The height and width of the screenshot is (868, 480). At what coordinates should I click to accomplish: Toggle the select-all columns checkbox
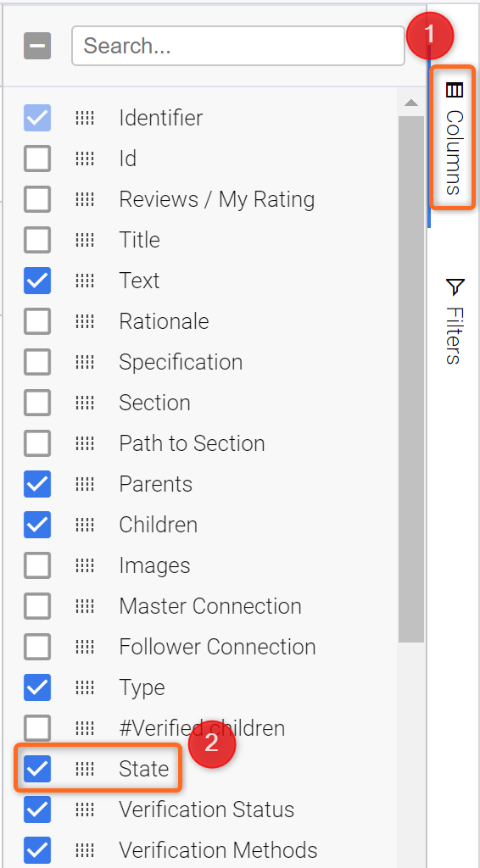coord(37,46)
